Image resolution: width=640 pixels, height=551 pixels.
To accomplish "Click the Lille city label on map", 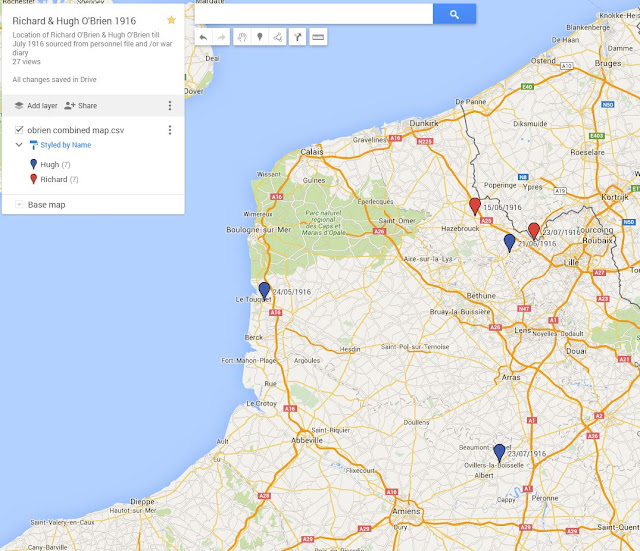I will point(571,262).
